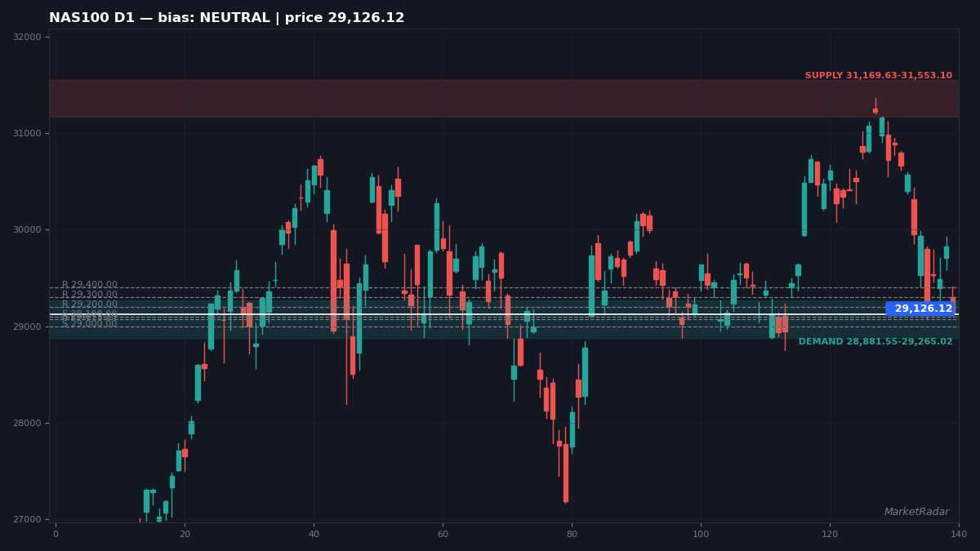The image size is (980, 551).
Task: Click the 31000 price axis tick
Action: pos(27,134)
